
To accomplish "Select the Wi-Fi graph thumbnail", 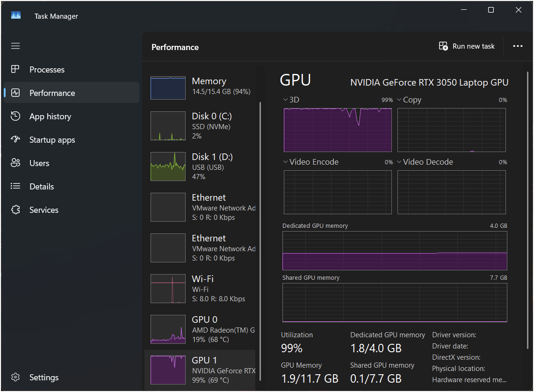I will click(x=168, y=289).
